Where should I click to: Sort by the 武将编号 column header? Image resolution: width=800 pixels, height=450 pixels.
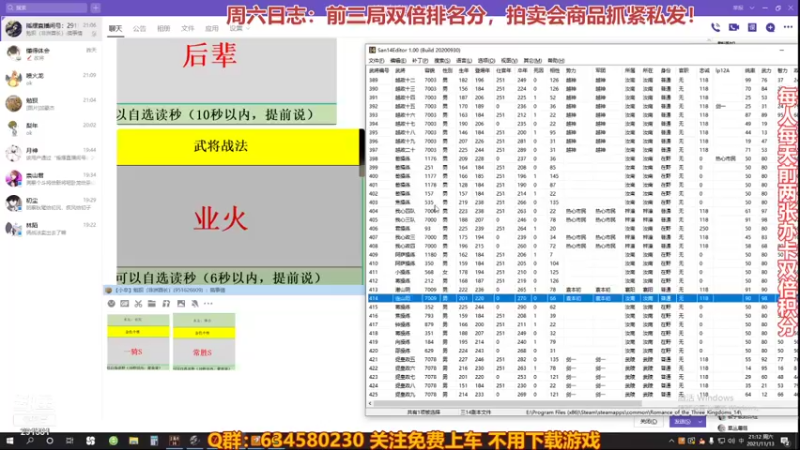point(379,70)
